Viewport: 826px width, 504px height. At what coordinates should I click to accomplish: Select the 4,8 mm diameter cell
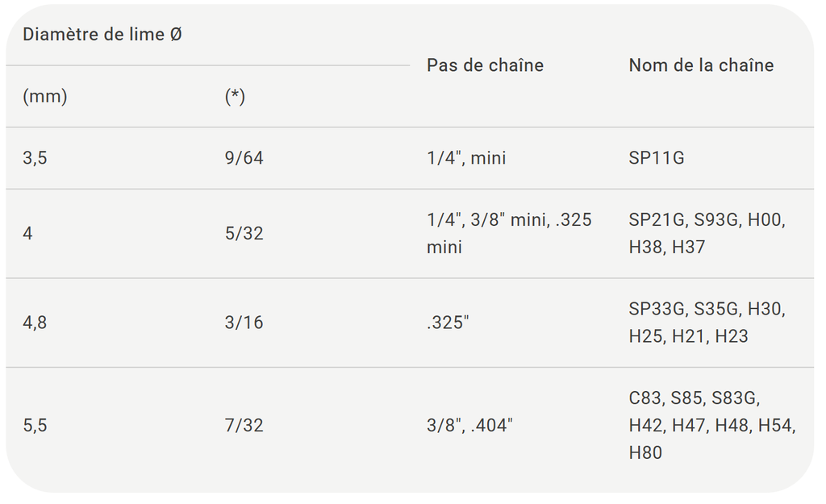(x=35, y=323)
